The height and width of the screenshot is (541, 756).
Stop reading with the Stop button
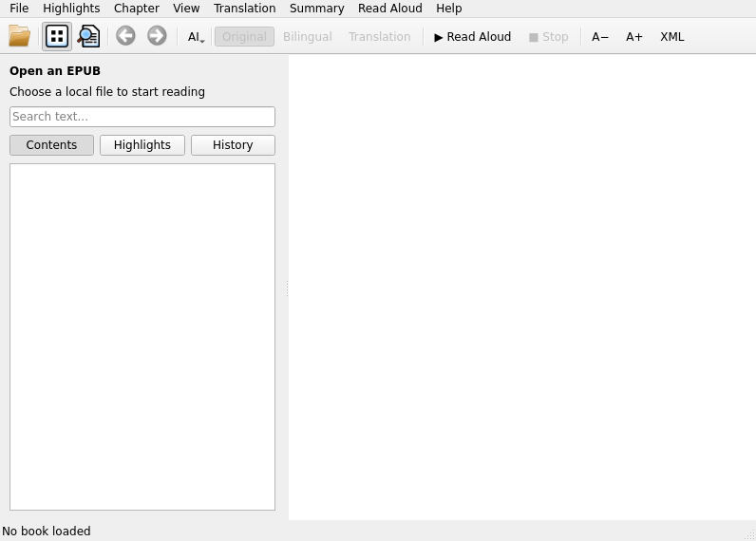point(549,37)
